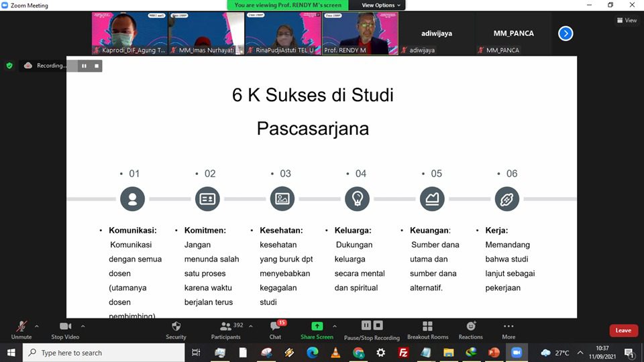644x362 pixels.
Task: Open the View Options dropdown
Action: pyautogui.click(x=381, y=5)
